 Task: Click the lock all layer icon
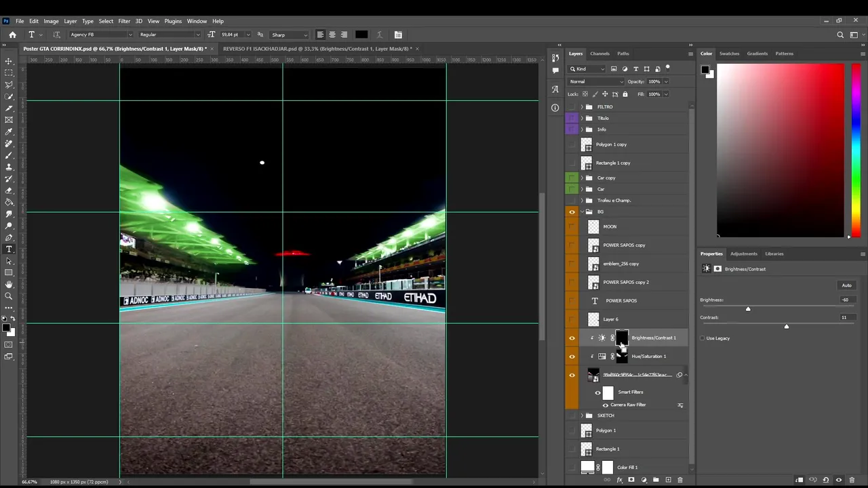click(x=625, y=94)
